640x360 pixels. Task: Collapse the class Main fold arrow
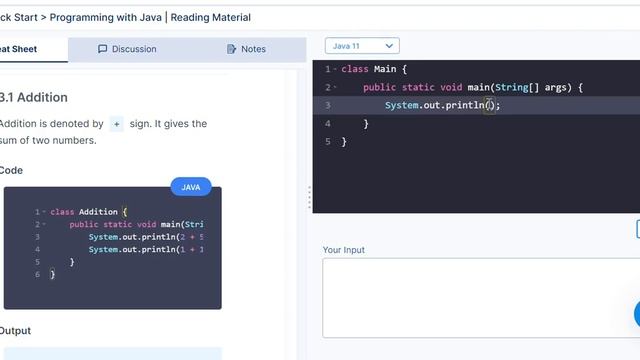[335, 69]
